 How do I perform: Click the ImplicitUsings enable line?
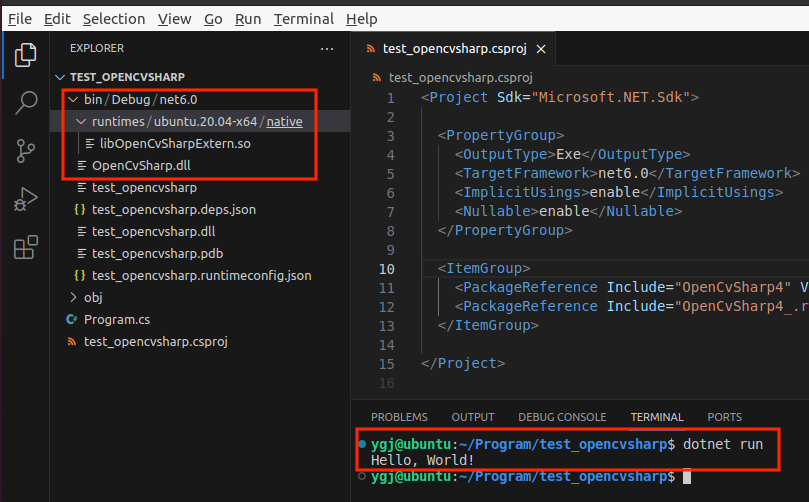pos(619,192)
